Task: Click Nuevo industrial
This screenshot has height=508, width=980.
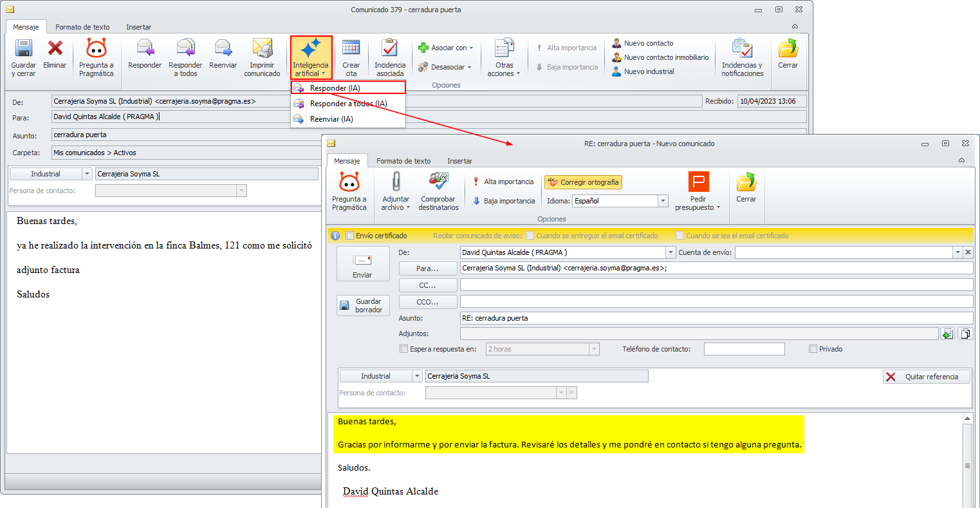Action: [x=643, y=71]
